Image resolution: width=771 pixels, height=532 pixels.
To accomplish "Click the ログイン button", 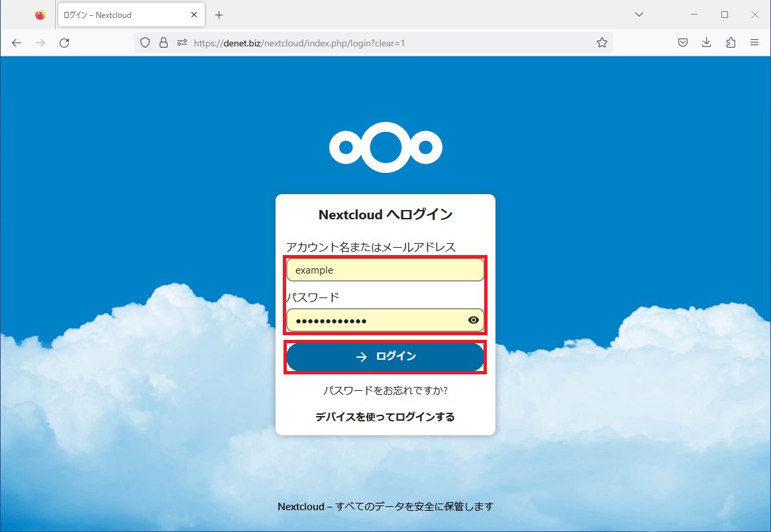I will click(x=385, y=356).
